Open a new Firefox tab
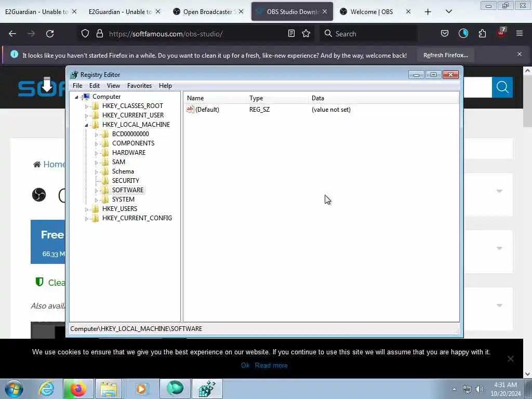Viewport: 532px width, 399px height. click(x=428, y=12)
